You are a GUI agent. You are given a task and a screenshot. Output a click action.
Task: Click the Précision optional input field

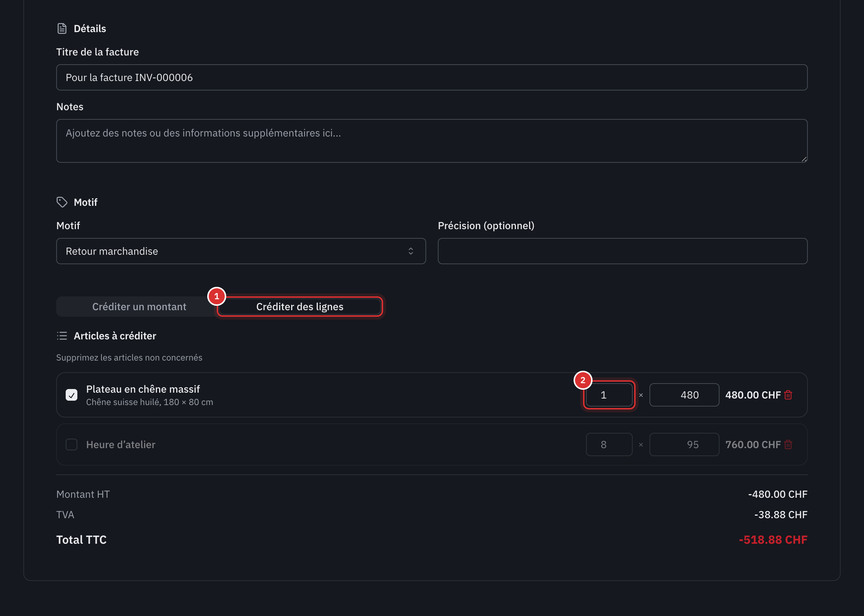tap(622, 251)
